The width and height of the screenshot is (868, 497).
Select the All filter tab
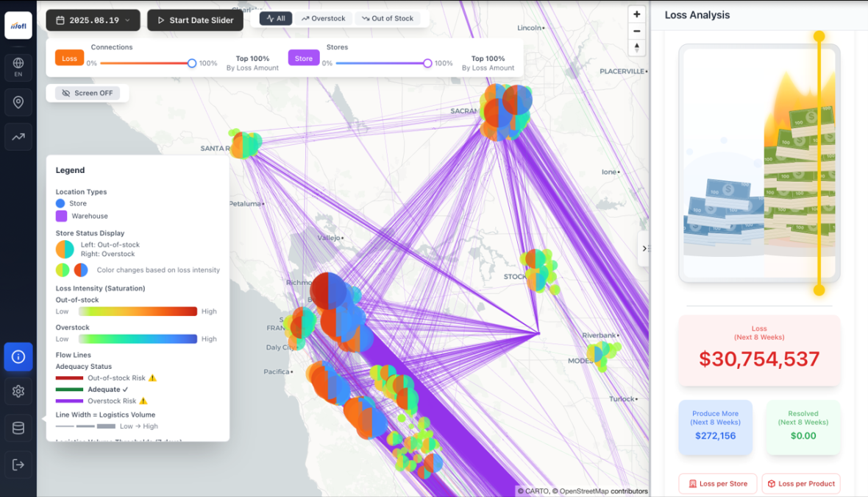276,18
